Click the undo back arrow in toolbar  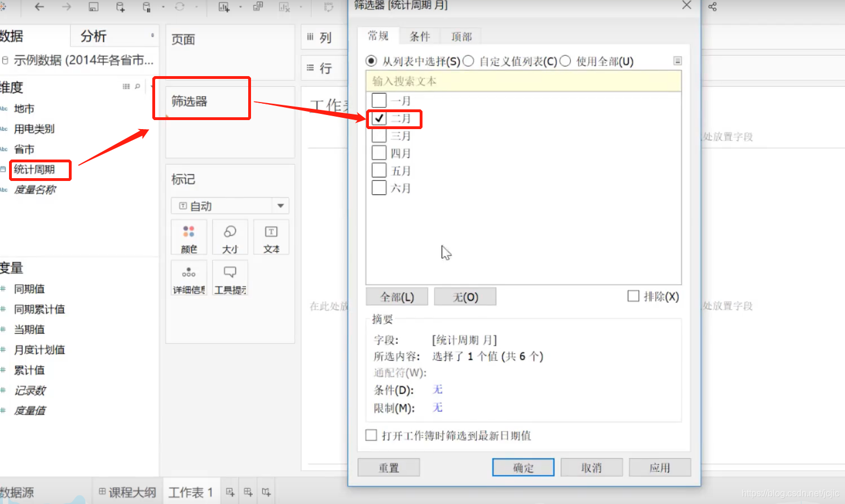(x=39, y=7)
